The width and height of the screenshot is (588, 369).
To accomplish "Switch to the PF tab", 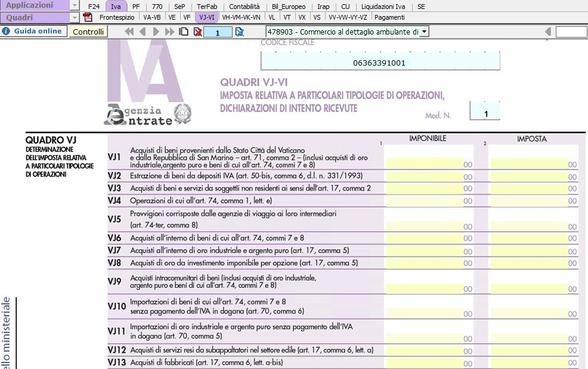I will point(136,7).
